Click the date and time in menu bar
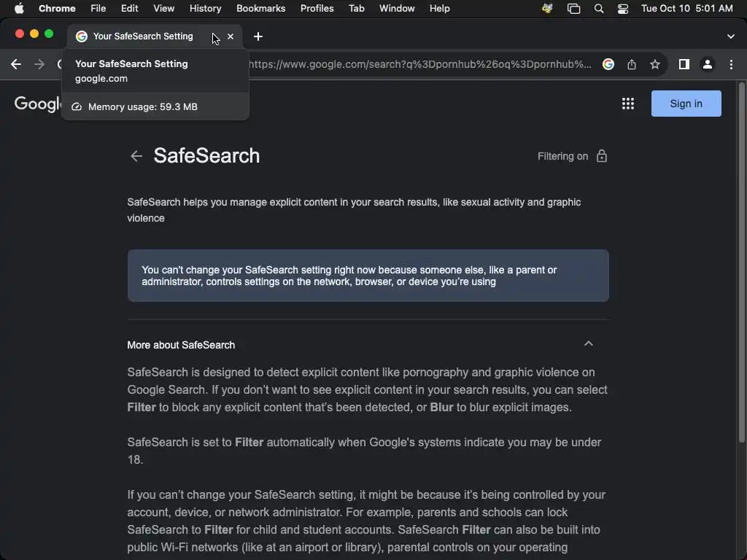 686,9
